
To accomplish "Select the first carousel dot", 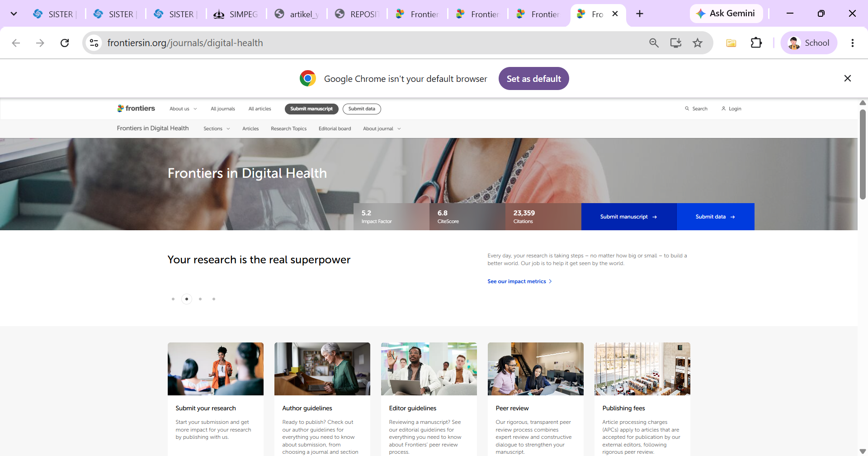I will point(173,299).
